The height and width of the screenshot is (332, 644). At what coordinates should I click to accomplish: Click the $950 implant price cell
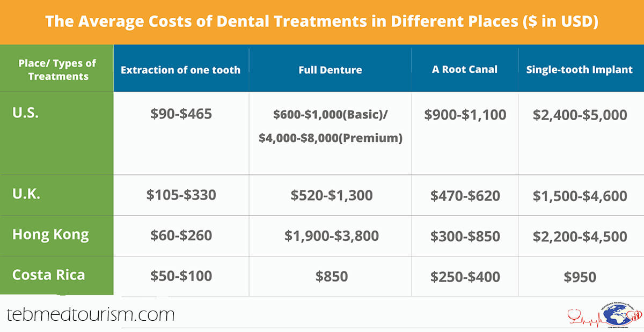tap(580, 277)
